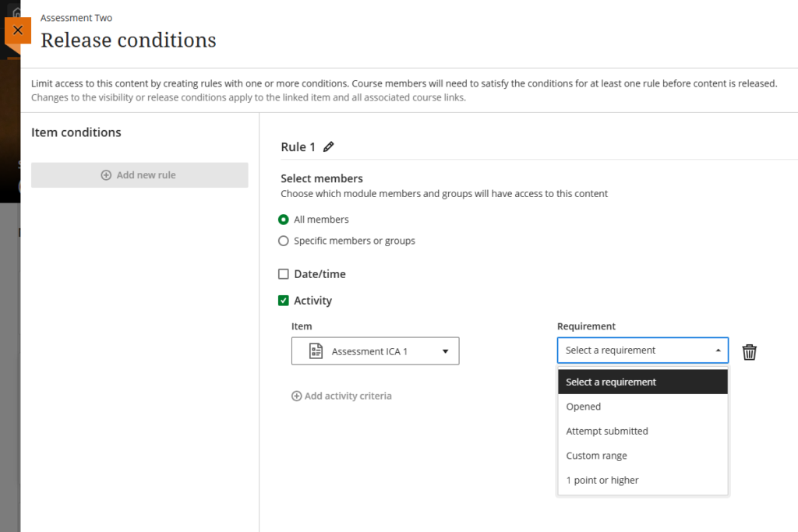Collapse the Select a requirement dropdown
The width and height of the screenshot is (798, 532).
point(643,350)
